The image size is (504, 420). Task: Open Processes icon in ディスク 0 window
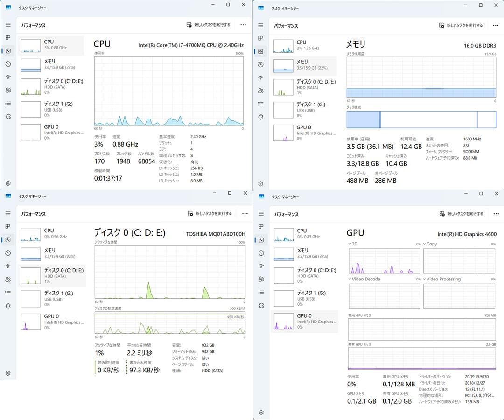(8, 226)
